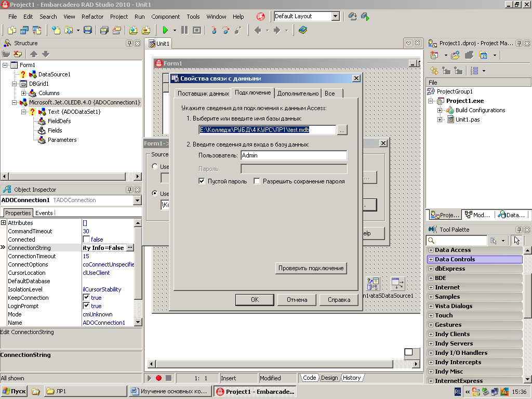Click Проверить подключение button

(x=311, y=268)
